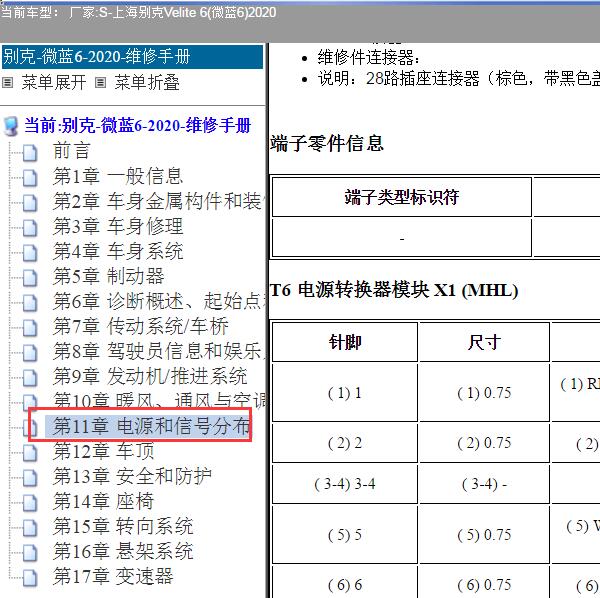Click the pin cell ( 6) 6
Viewport: 600px width, 598px height.
pyautogui.click(x=345, y=582)
